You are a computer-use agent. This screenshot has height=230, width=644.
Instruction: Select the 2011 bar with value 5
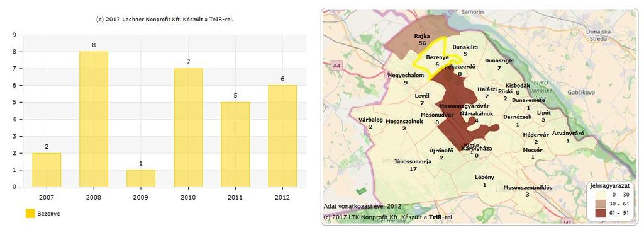(x=235, y=144)
